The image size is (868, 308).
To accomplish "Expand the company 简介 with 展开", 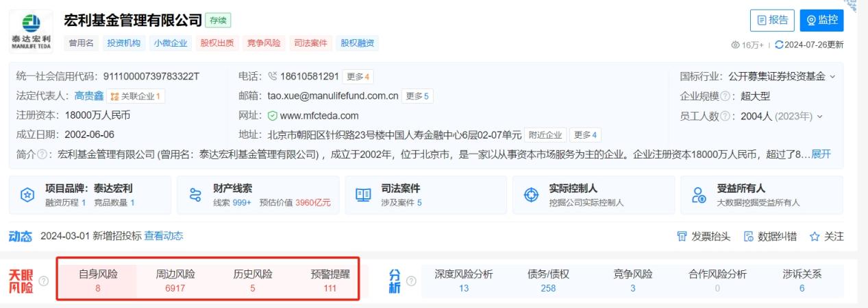I will pos(821,154).
